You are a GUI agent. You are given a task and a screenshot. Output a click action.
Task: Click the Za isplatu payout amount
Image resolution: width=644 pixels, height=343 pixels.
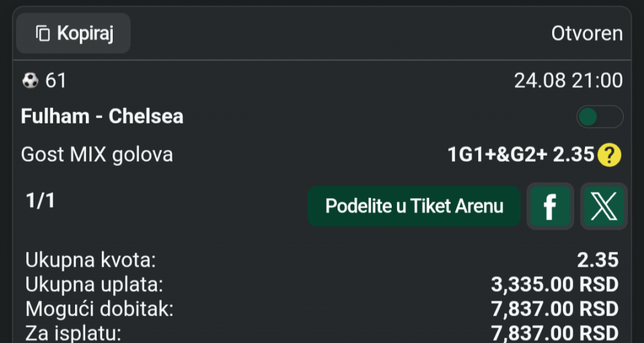click(x=555, y=333)
